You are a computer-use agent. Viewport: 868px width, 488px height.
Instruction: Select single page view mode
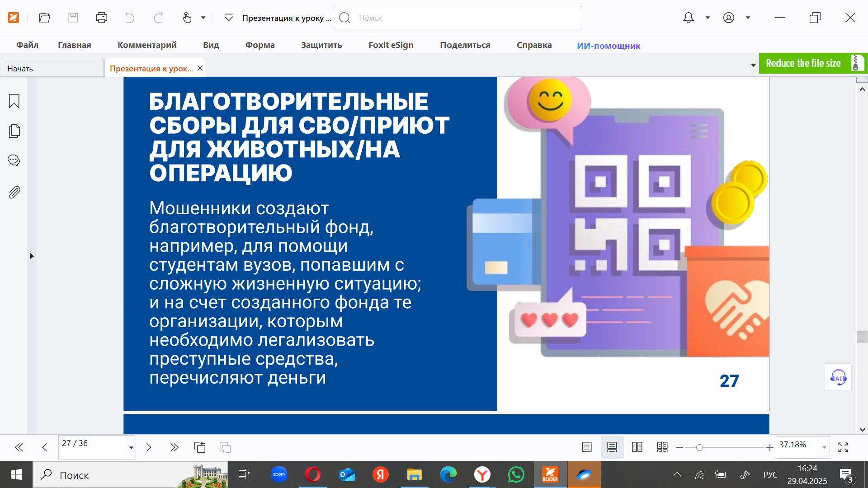point(587,447)
